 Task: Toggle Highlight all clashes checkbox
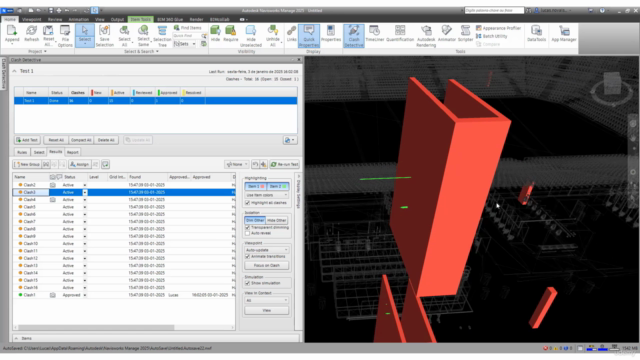point(247,203)
